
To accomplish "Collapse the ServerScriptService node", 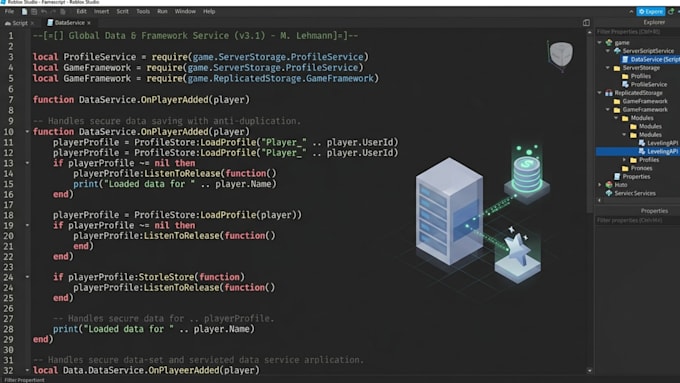I will [x=608, y=51].
